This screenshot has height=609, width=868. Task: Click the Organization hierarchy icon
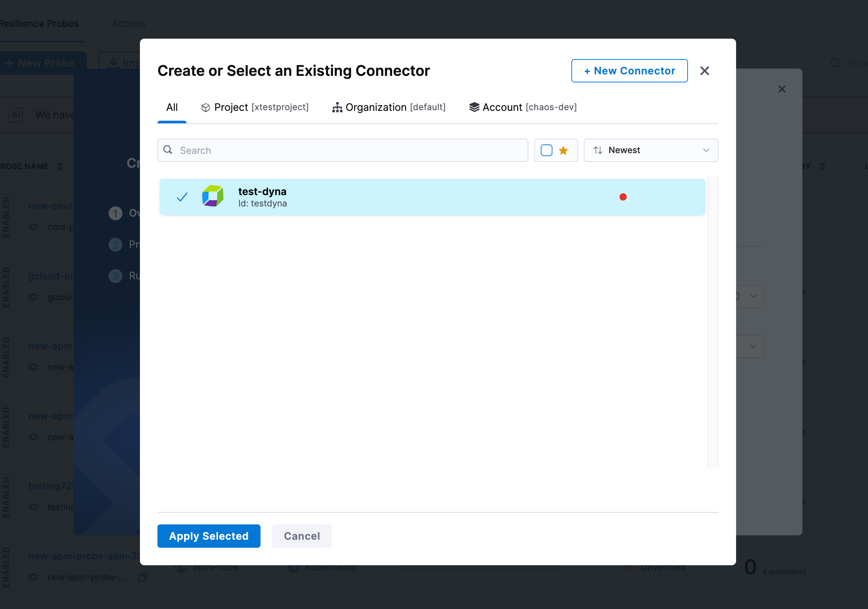click(337, 107)
